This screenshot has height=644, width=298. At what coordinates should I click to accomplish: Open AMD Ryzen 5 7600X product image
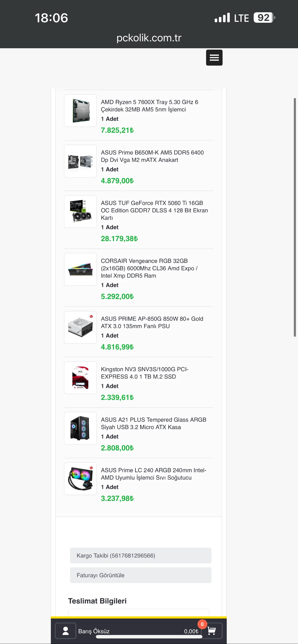pos(80,111)
